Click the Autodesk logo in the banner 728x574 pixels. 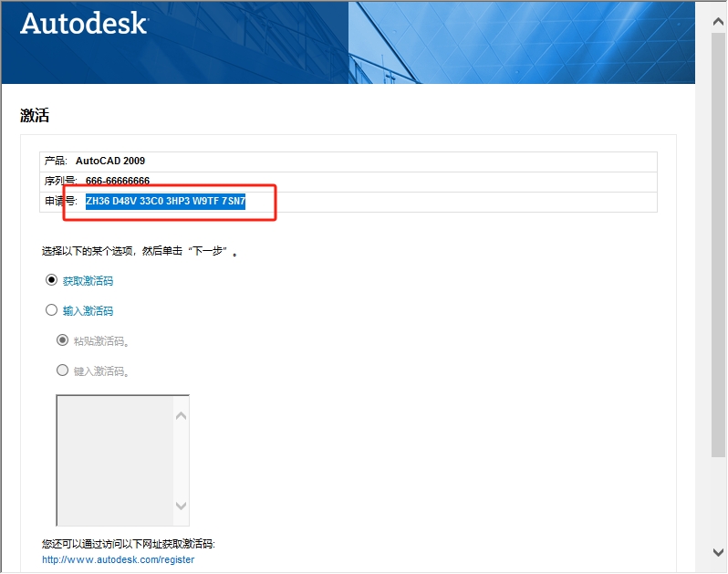click(x=83, y=23)
